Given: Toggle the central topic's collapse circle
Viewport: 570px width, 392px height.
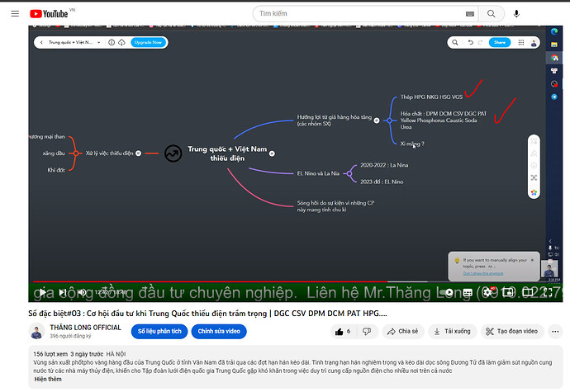Looking at the screenshot, I should click(272, 153).
